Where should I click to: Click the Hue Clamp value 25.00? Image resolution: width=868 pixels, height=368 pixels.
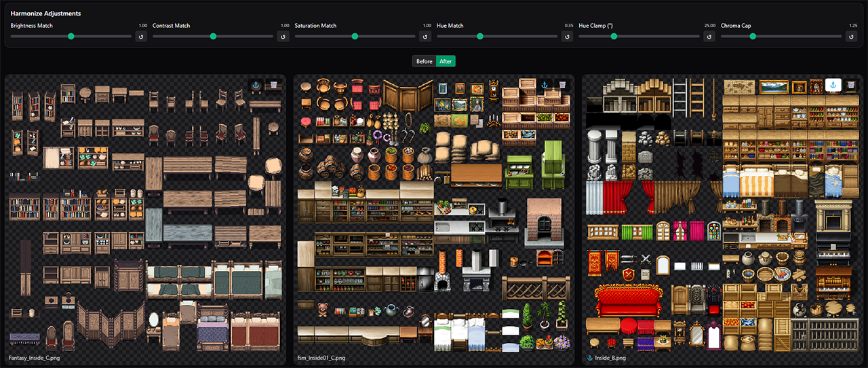[x=709, y=26]
